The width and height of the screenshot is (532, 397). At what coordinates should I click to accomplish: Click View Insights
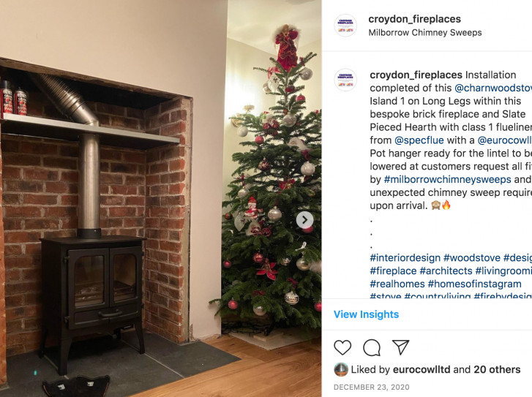366,314
